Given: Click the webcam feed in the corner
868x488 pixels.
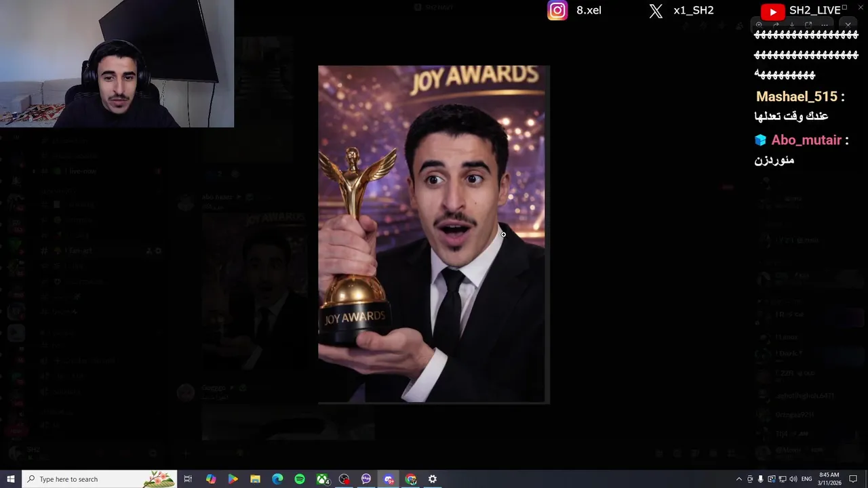Looking at the screenshot, I should [117, 64].
